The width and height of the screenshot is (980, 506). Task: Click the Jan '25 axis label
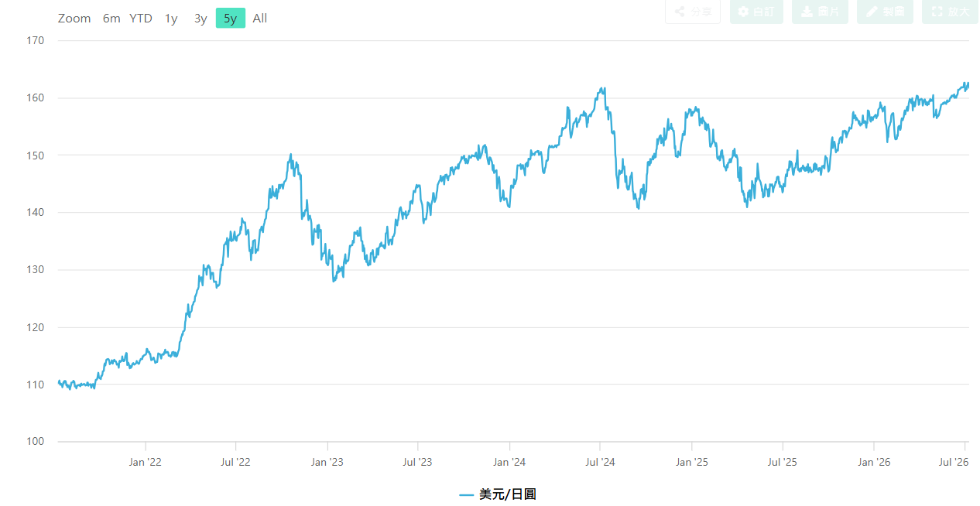691,462
